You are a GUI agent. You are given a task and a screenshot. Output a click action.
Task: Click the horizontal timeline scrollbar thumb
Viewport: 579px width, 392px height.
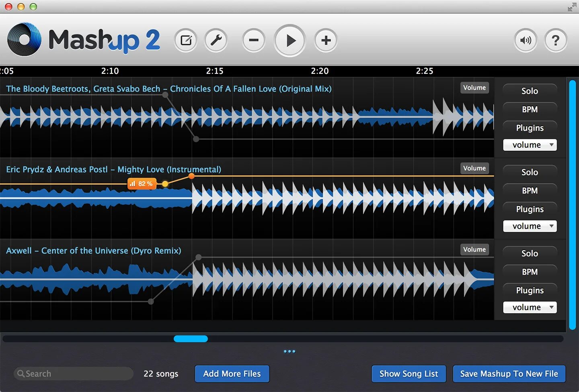[191, 339]
